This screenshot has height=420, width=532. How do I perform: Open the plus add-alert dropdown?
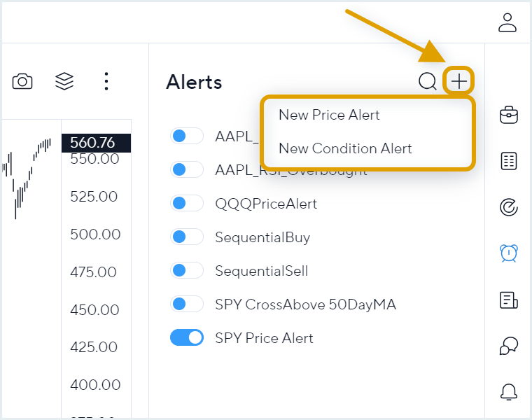point(458,81)
